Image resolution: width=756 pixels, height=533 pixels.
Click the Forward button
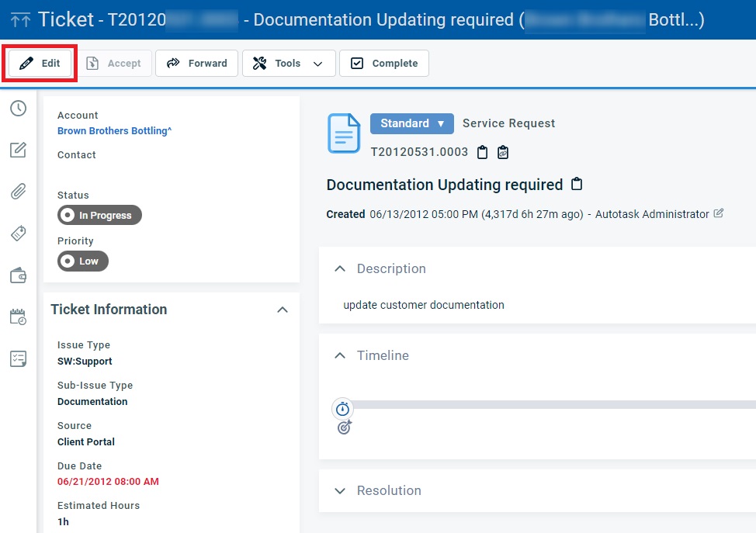(x=197, y=64)
